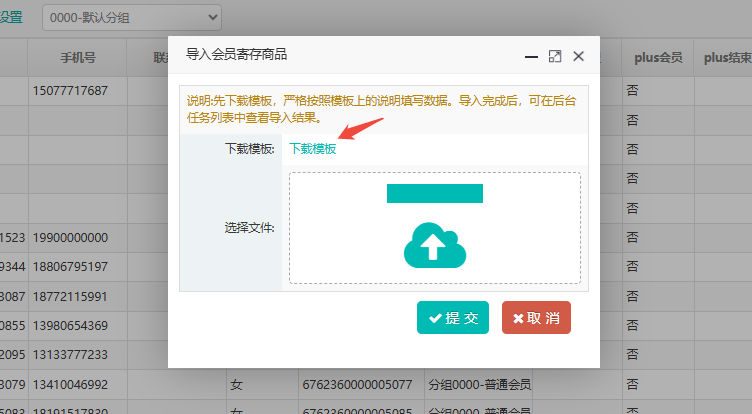The image size is (752, 414).
Task: Select the plus会员 column header
Action: (x=658, y=58)
